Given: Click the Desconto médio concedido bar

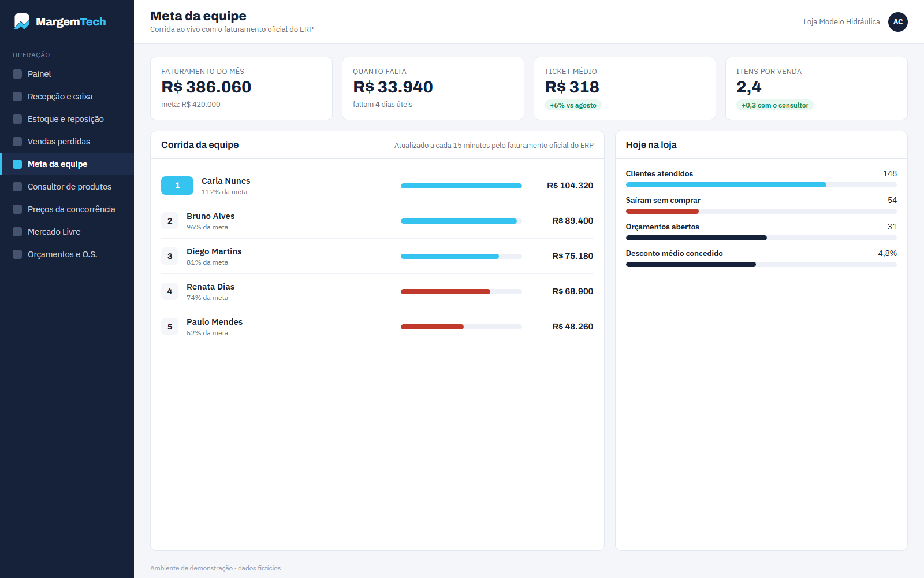Looking at the screenshot, I should click(x=761, y=265).
